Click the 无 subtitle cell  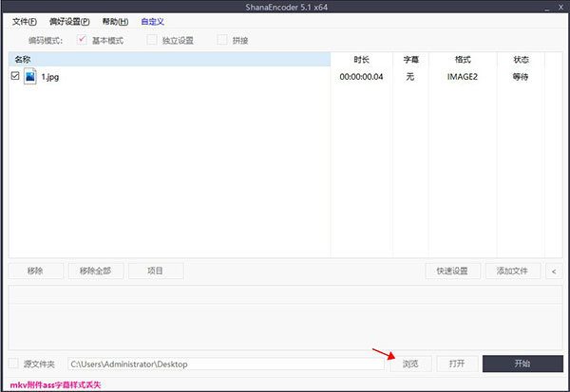click(410, 77)
